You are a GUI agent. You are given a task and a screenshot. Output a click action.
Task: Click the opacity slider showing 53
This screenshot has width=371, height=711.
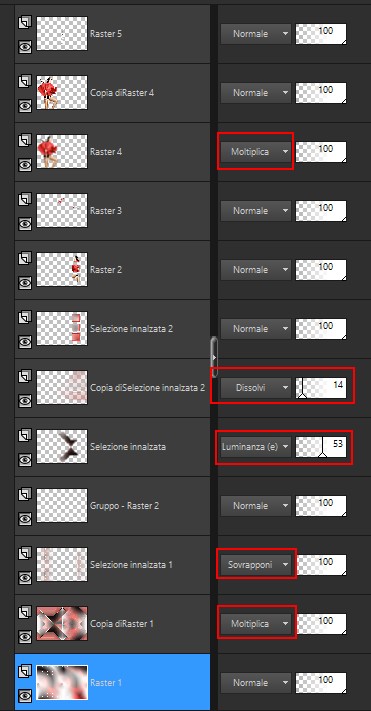click(x=321, y=447)
